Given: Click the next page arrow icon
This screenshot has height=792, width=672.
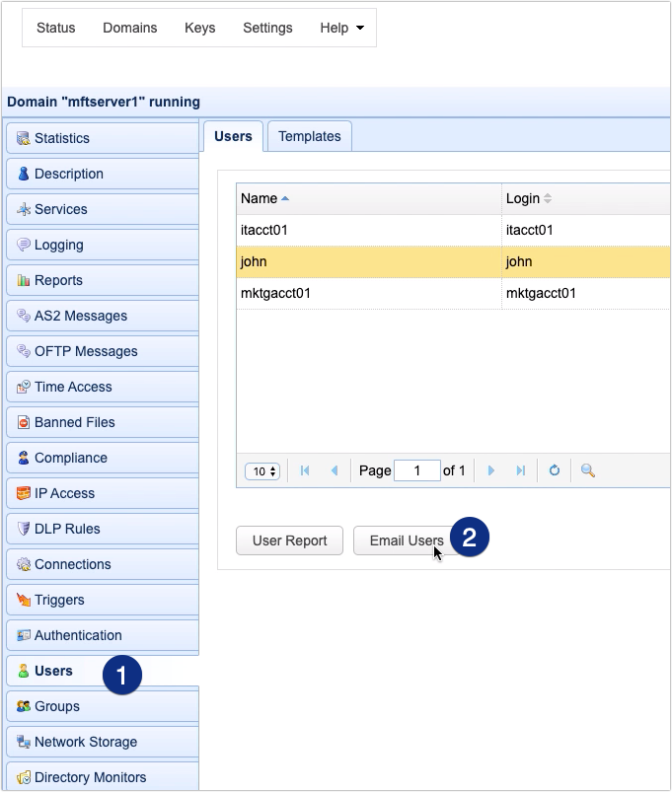Looking at the screenshot, I should tap(491, 471).
